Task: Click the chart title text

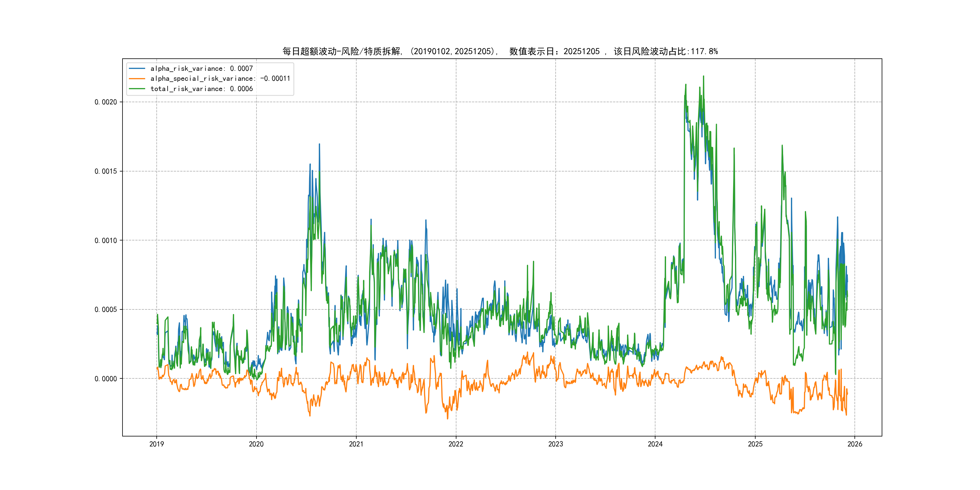Action: [x=500, y=51]
